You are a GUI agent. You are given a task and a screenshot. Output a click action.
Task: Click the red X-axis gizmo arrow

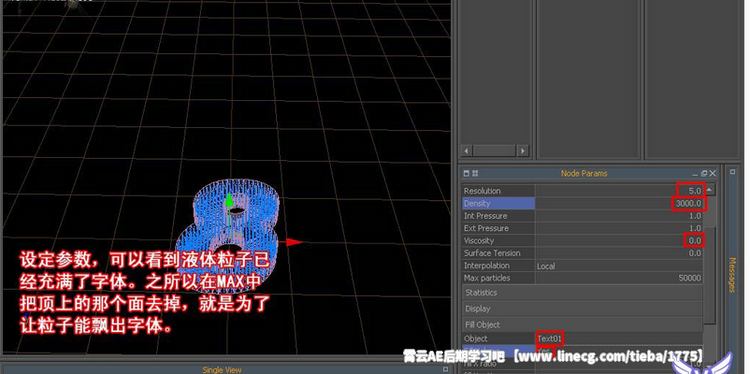pyautogui.click(x=295, y=242)
